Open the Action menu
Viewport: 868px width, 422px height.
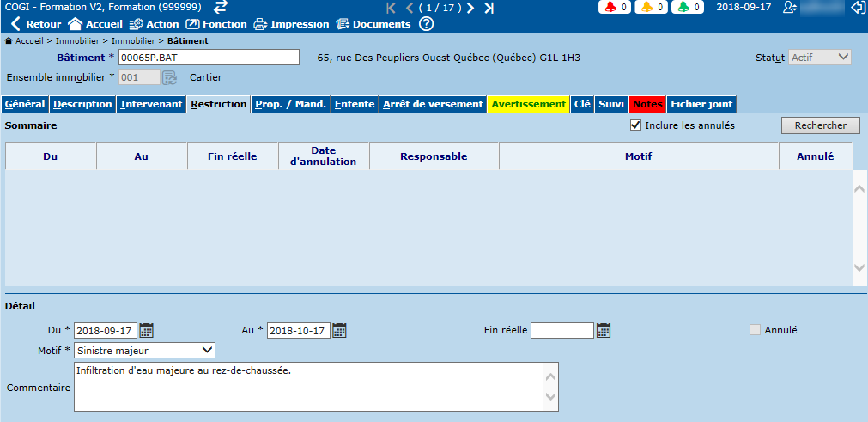(154, 24)
